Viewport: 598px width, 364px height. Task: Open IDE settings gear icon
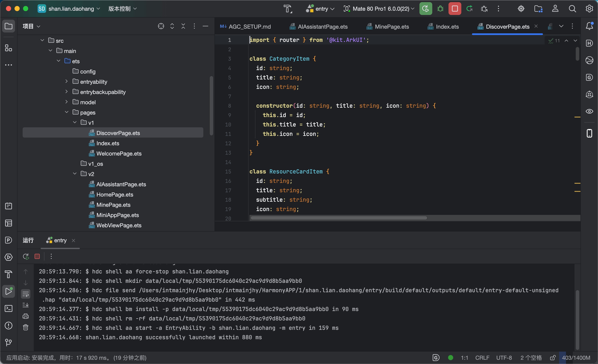click(x=589, y=9)
